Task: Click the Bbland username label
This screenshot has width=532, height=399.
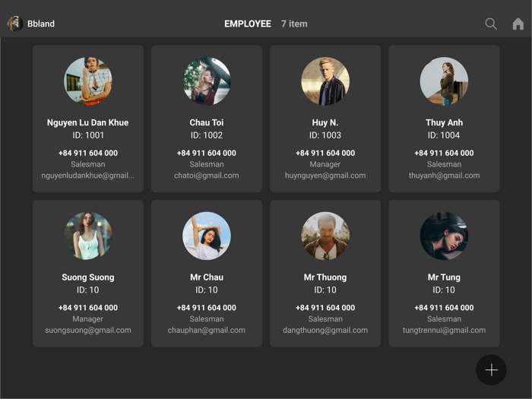Action: [x=41, y=24]
